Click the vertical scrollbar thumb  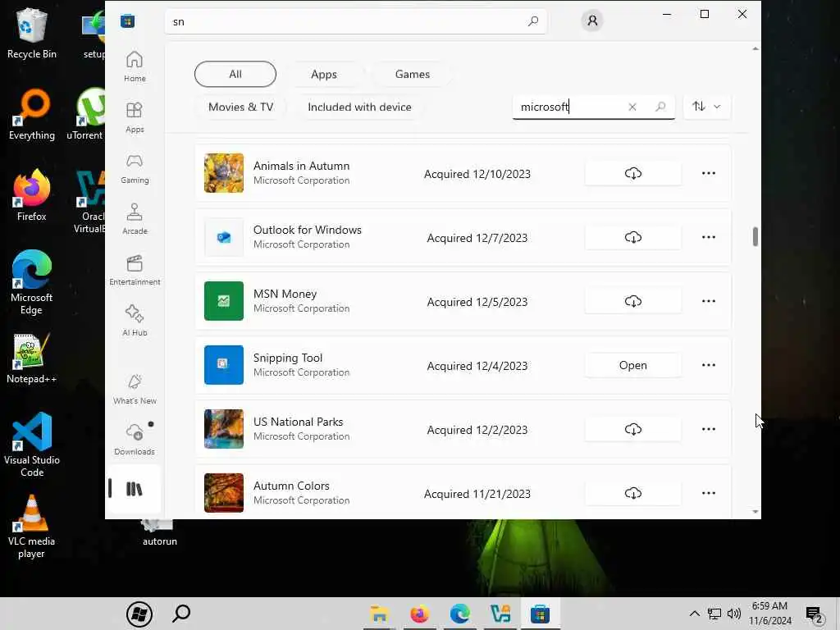pyautogui.click(x=756, y=236)
